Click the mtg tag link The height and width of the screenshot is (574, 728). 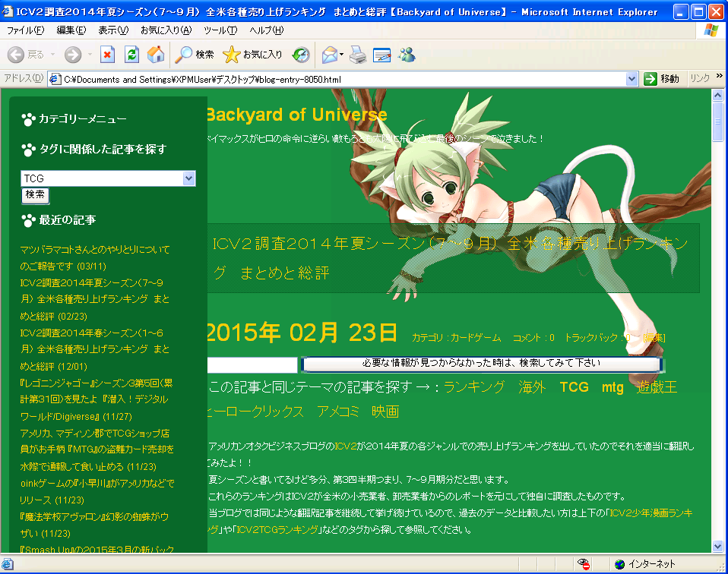(612, 387)
